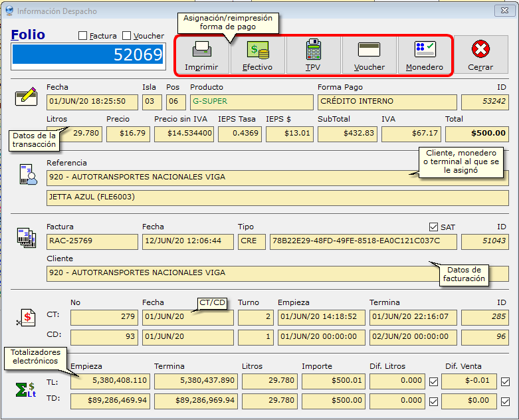The width and height of the screenshot is (519, 420).
Task: Click the Folio number field 52069
Action: click(88, 55)
